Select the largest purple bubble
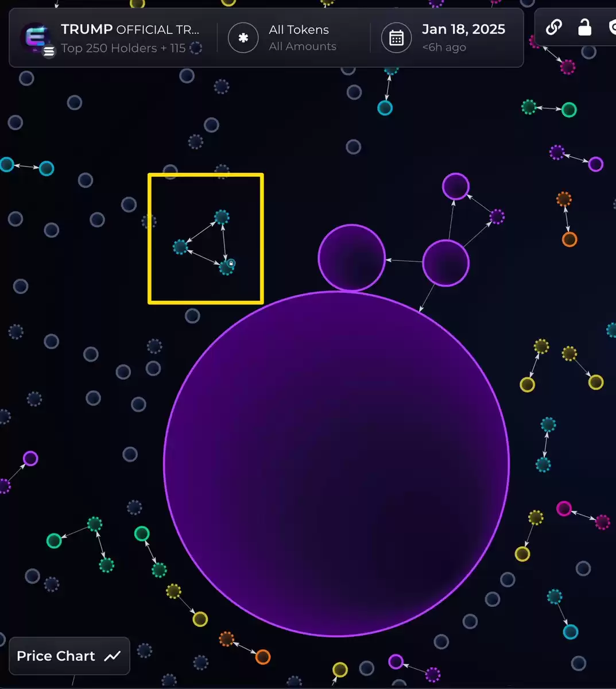This screenshot has height=689, width=616. point(336,464)
